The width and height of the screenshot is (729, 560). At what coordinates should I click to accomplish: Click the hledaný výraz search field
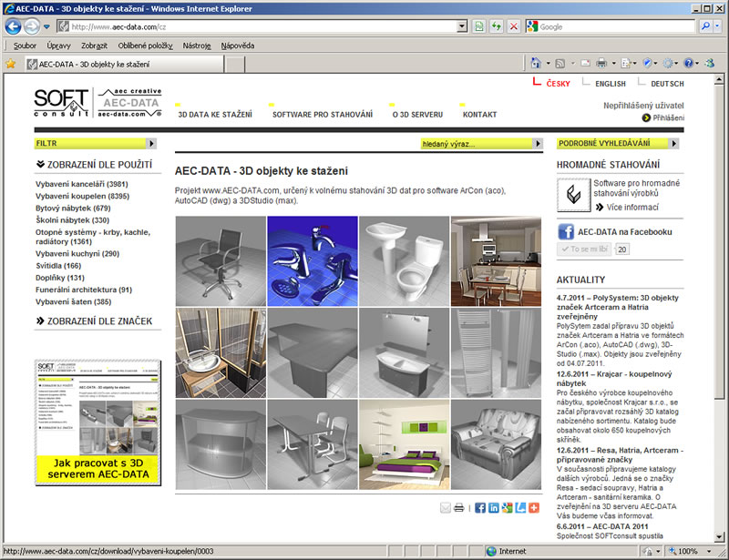[466, 144]
